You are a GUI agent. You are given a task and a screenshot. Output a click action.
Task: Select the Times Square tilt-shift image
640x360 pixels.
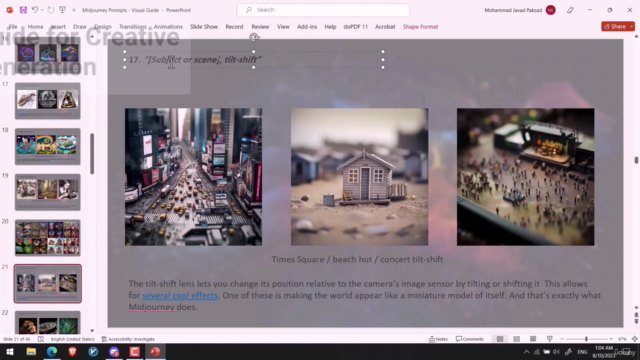[x=193, y=177]
